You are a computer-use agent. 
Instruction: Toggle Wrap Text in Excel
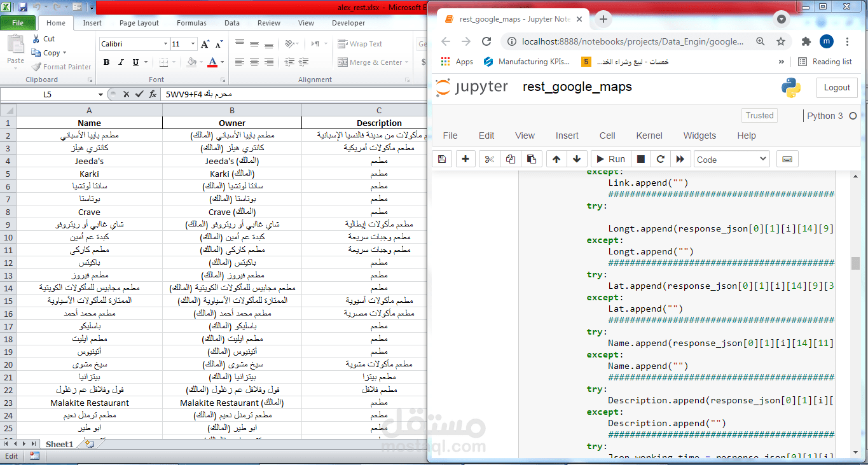click(x=361, y=44)
